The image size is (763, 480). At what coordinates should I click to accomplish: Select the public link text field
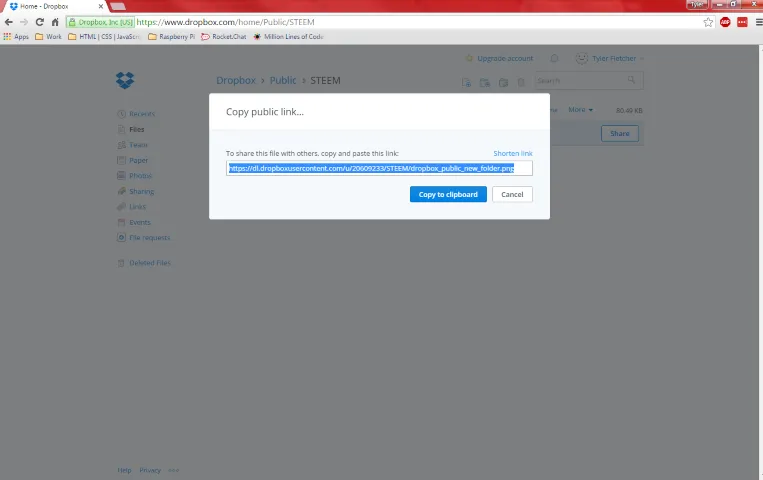pos(379,168)
